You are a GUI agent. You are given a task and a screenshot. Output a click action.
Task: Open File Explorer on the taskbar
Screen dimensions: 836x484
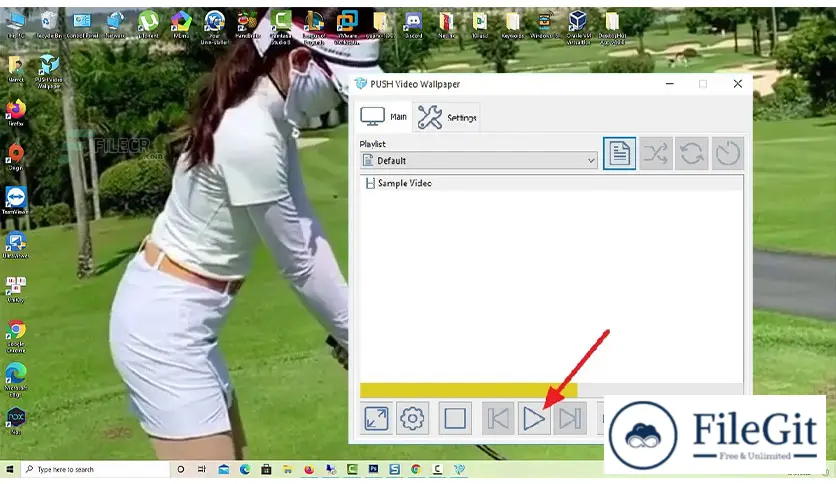coord(288,469)
